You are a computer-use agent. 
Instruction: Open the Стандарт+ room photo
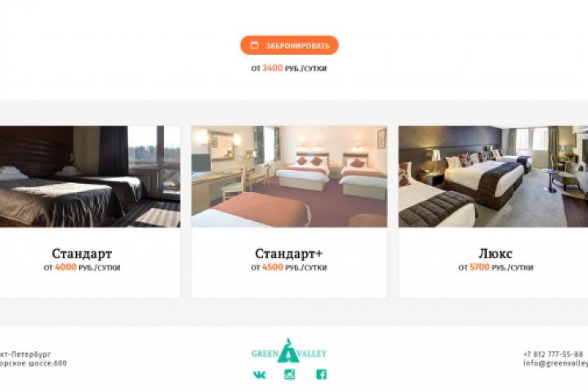click(289, 176)
